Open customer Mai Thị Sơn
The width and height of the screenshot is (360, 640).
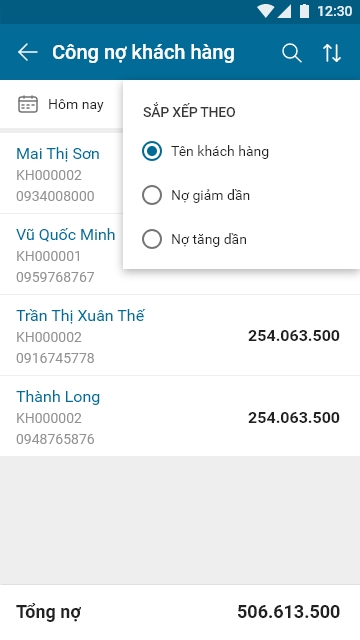(x=61, y=173)
